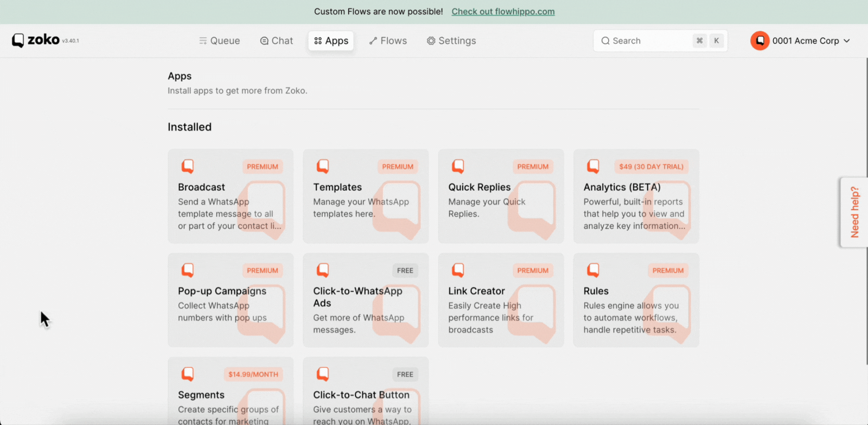The image size is (868, 425).
Task: Open the Templates app card title
Action: click(x=337, y=187)
